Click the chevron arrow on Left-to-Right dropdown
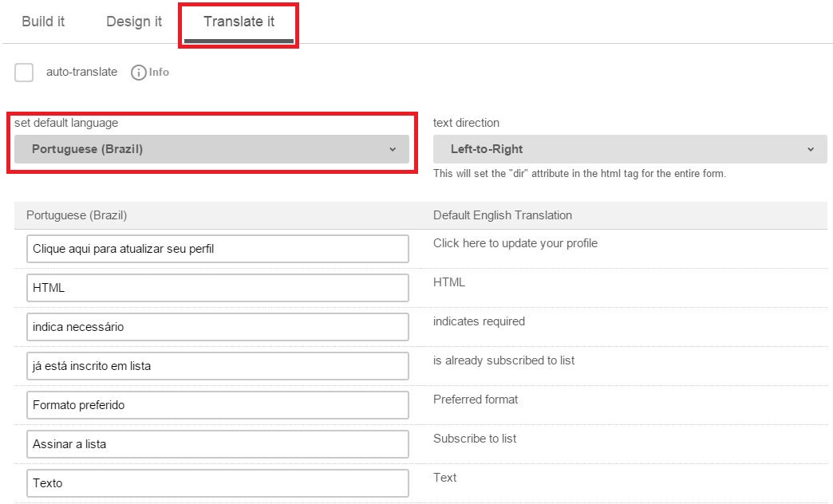This screenshot has width=833, height=504. [x=811, y=149]
